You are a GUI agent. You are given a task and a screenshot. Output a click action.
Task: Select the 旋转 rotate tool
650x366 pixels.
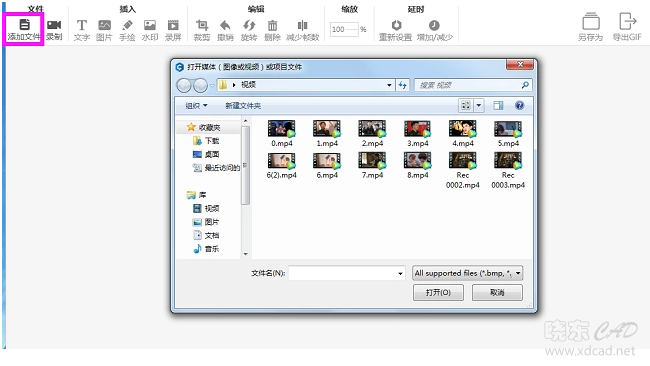(249, 25)
